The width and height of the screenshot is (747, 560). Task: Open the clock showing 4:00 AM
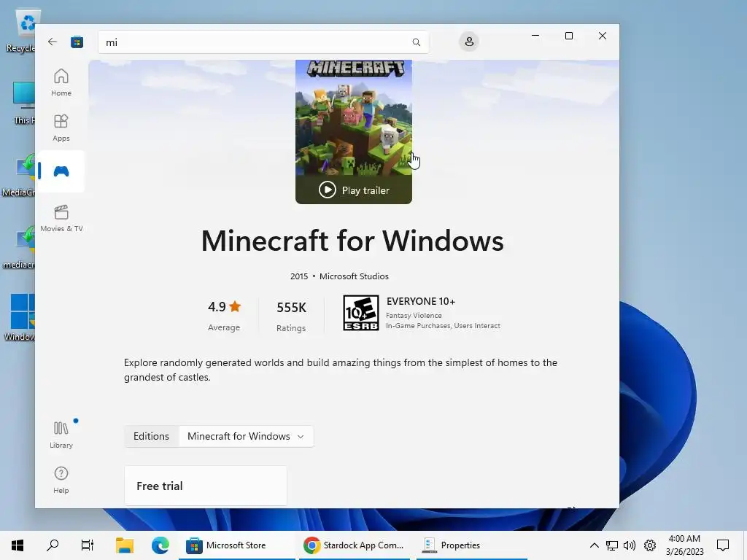684,545
